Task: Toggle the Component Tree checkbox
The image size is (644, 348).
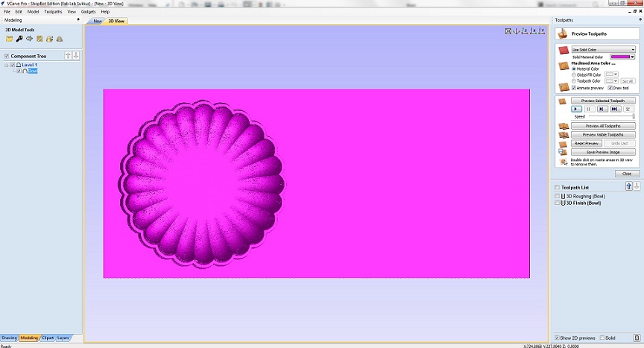Action: [6, 56]
